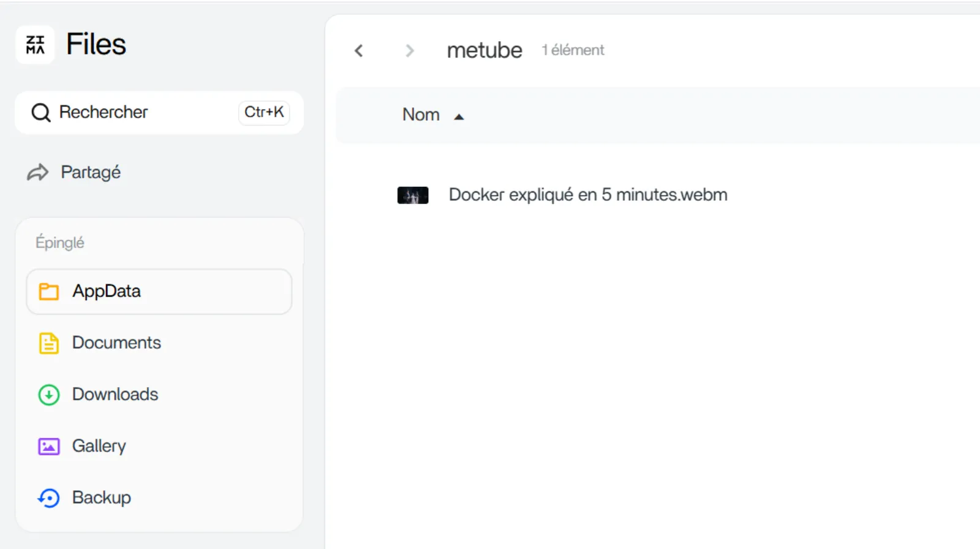980x549 pixels.
Task: Click the purple Gallery icon
Action: point(49,445)
